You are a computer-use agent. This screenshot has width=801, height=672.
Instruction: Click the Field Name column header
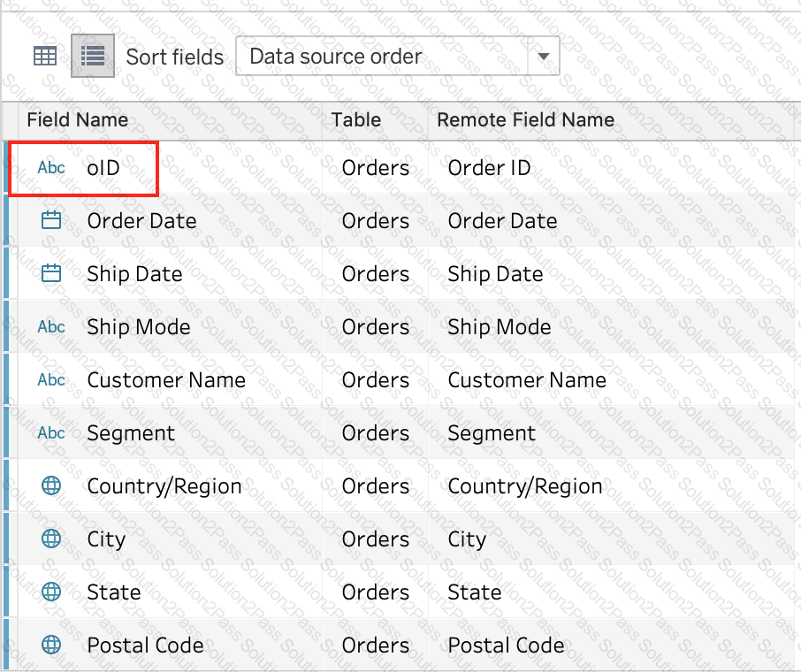tap(78, 120)
